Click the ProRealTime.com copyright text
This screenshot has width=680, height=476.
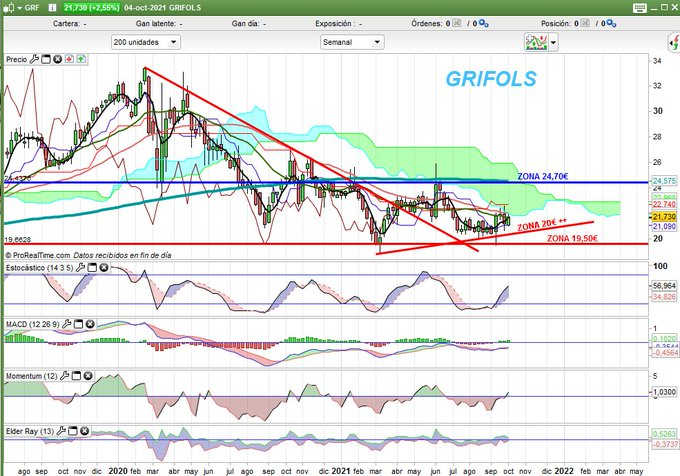(37, 255)
